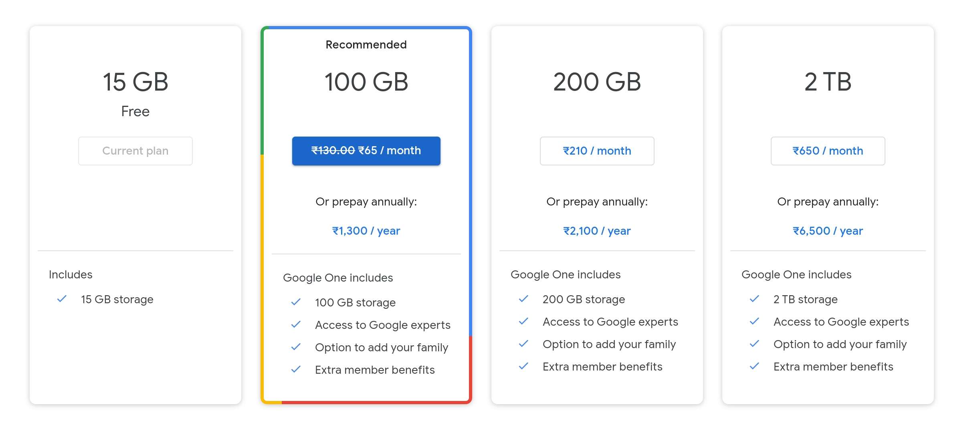Select the ₹650 / month plan button
This screenshot has height=431, width=980.
827,151
